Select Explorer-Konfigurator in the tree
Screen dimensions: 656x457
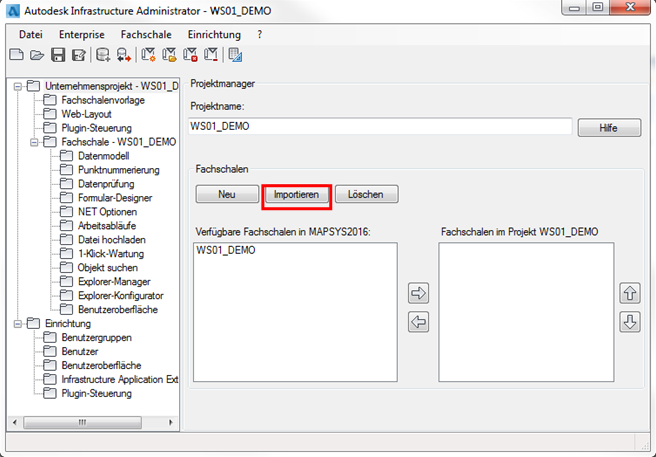click(120, 295)
